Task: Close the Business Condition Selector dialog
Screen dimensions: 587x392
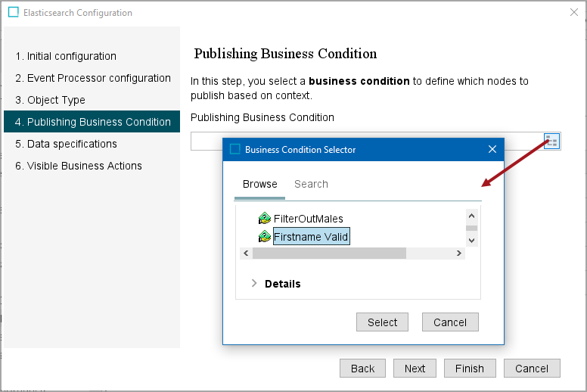Action: pos(492,149)
